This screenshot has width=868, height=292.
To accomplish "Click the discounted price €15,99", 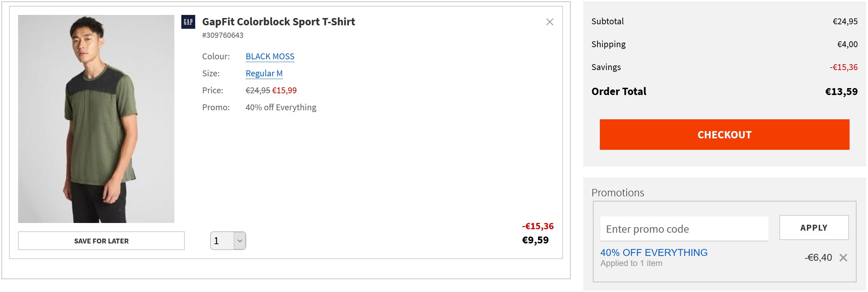I will [x=284, y=91].
